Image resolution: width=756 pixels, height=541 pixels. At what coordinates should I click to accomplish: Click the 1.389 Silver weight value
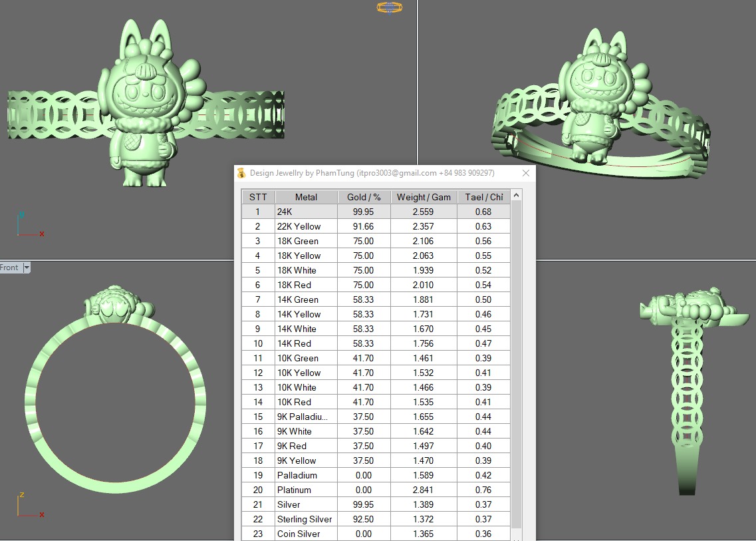pyautogui.click(x=424, y=504)
